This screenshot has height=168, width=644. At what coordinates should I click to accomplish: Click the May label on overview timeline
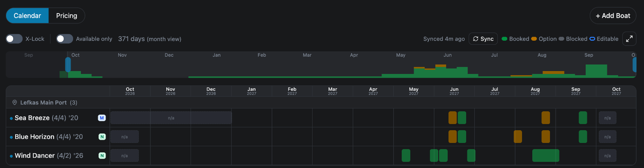pos(401,55)
